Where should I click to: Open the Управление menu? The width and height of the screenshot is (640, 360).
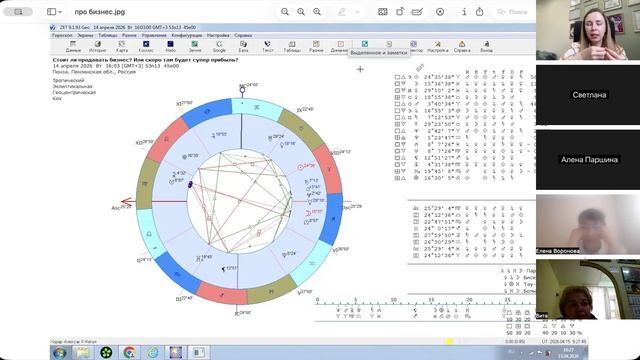tap(154, 36)
